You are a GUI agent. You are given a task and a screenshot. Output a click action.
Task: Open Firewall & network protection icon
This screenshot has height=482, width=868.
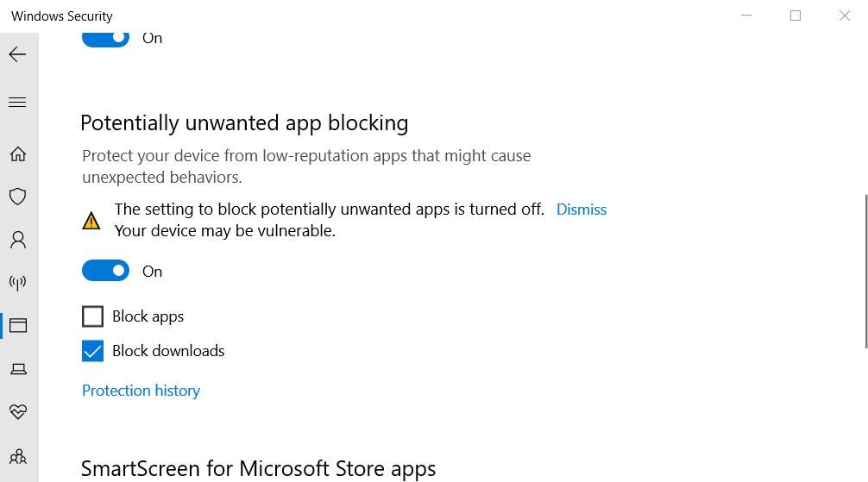tap(17, 282)
